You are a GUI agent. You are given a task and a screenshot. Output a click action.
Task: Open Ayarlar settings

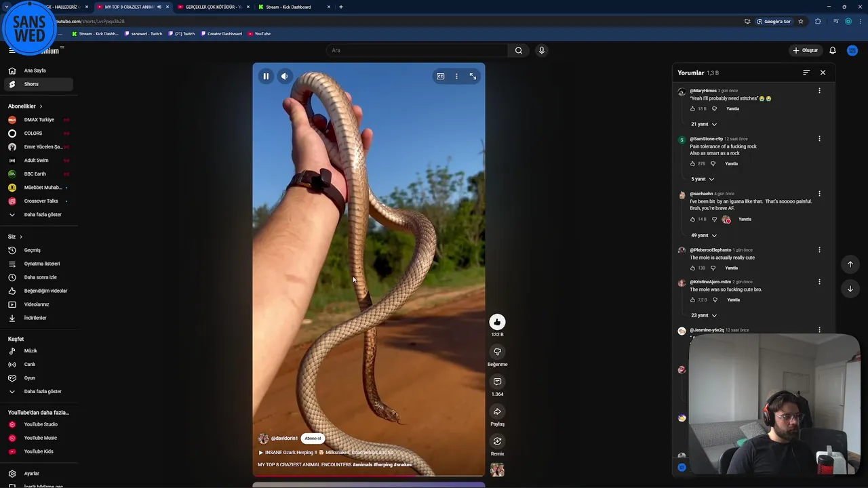[38, 474]
